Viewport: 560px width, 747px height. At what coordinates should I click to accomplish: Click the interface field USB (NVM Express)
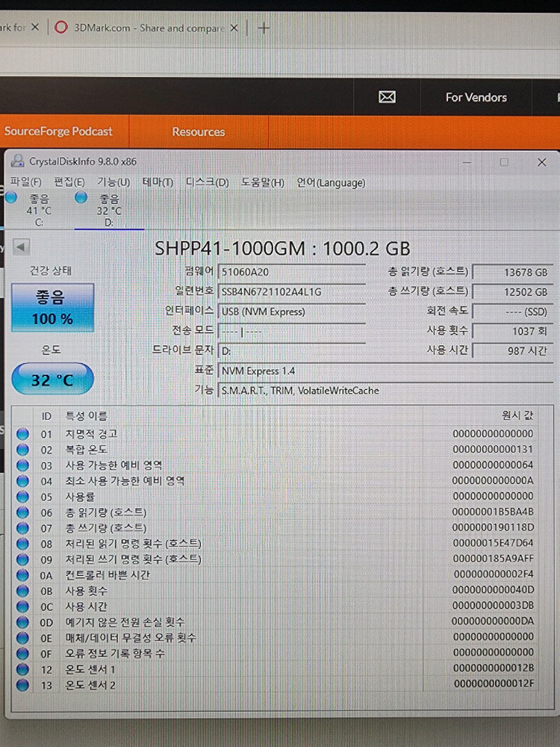291,311
